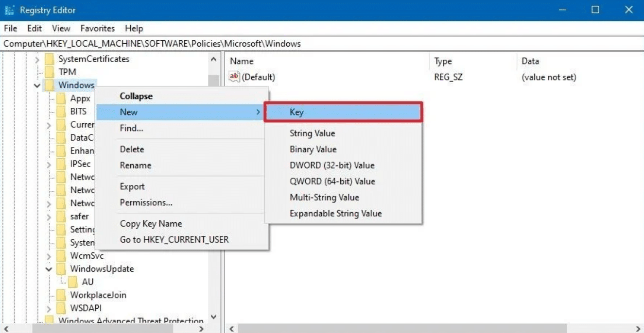Click the SystemCertificates folder icon

[x=49, y=59]
